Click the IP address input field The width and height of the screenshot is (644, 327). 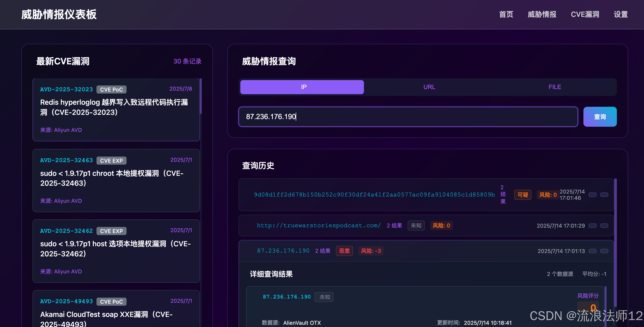click(408, 117)
